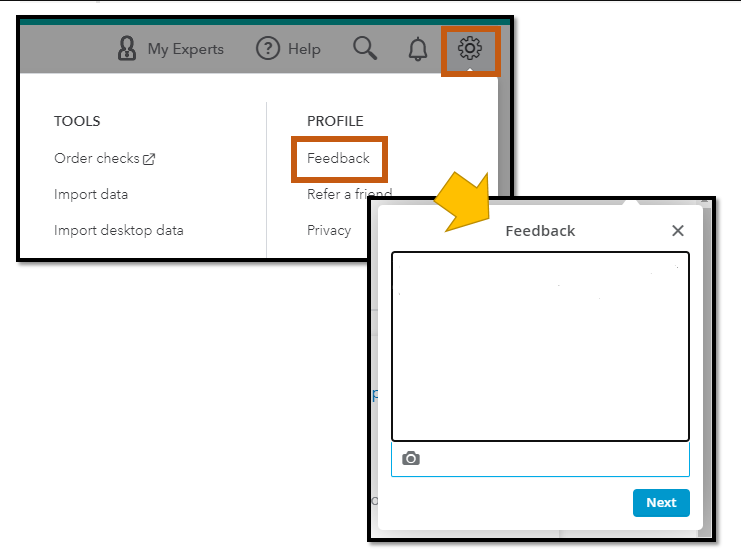Open the Settings gear menu

(x=470, y=49)
